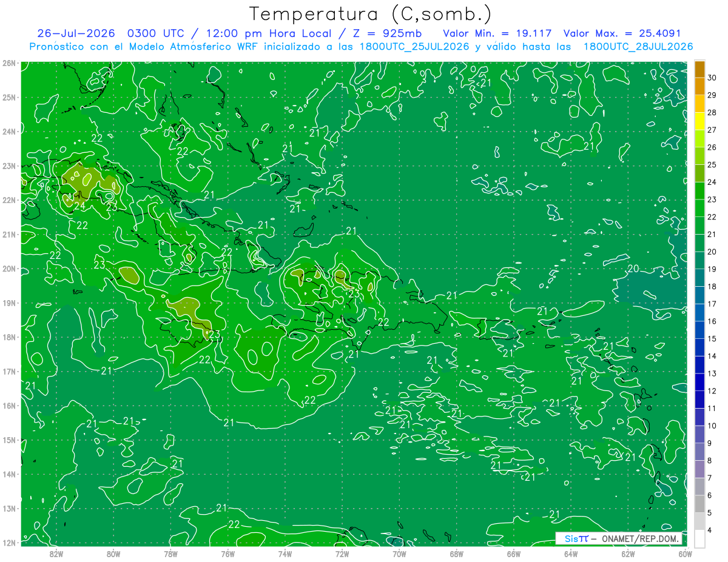The image size is (728, 562).
Task: Click the "76W" longitude axis label
Action: tap(227, 554)
